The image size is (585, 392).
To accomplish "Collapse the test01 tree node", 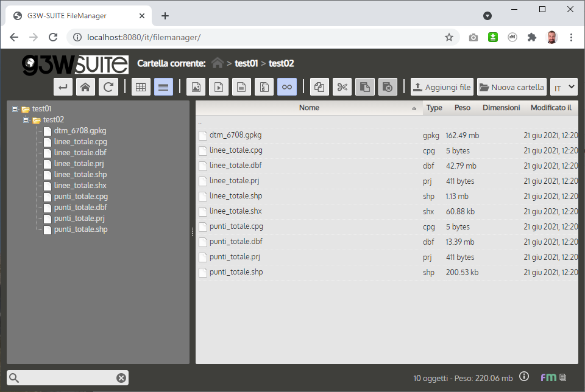I will pyautogui.click(x=15, y=110).
